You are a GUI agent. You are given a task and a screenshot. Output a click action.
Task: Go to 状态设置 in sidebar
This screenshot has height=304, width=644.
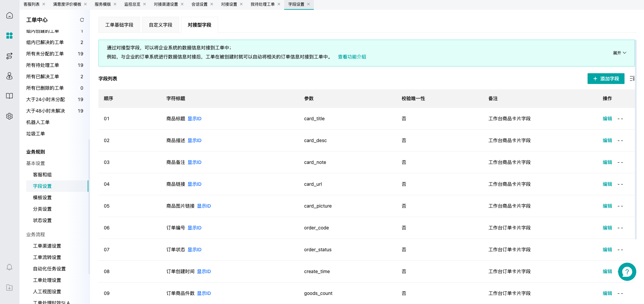click(42, 220)
